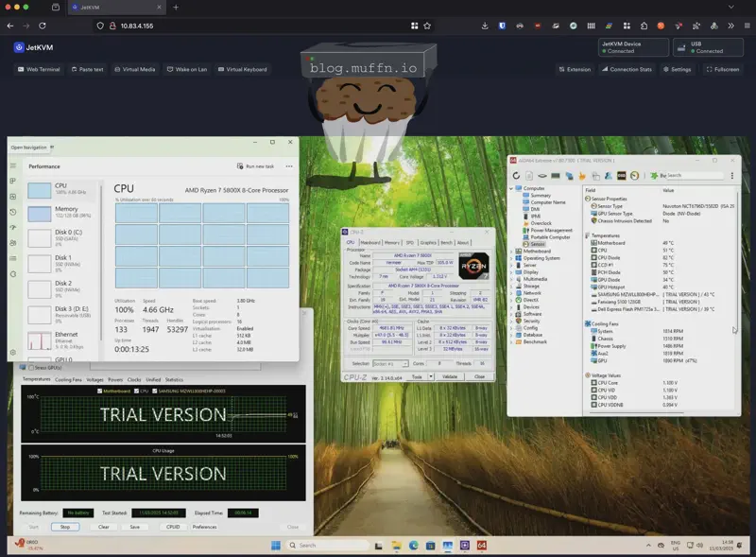
Task: Open Task Manager hamburger navigation menu
Action: [13, 165]
